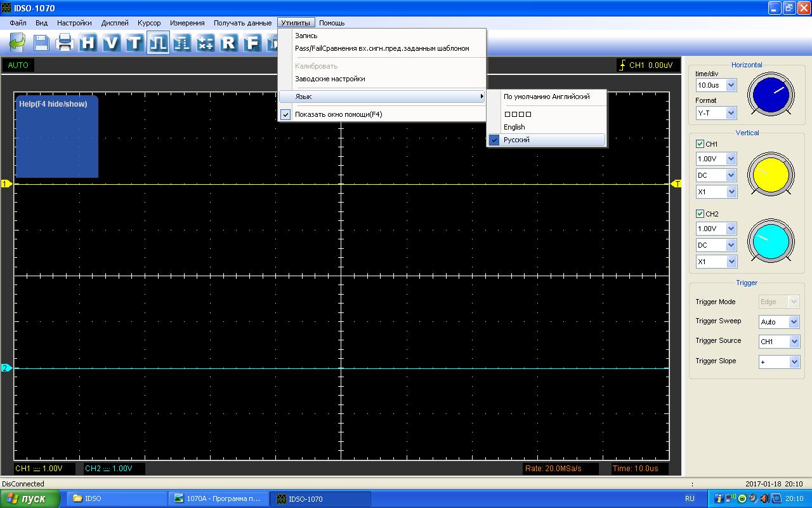Click the Windows пуск start button
812x508 pixels.
tap(30, 498)
